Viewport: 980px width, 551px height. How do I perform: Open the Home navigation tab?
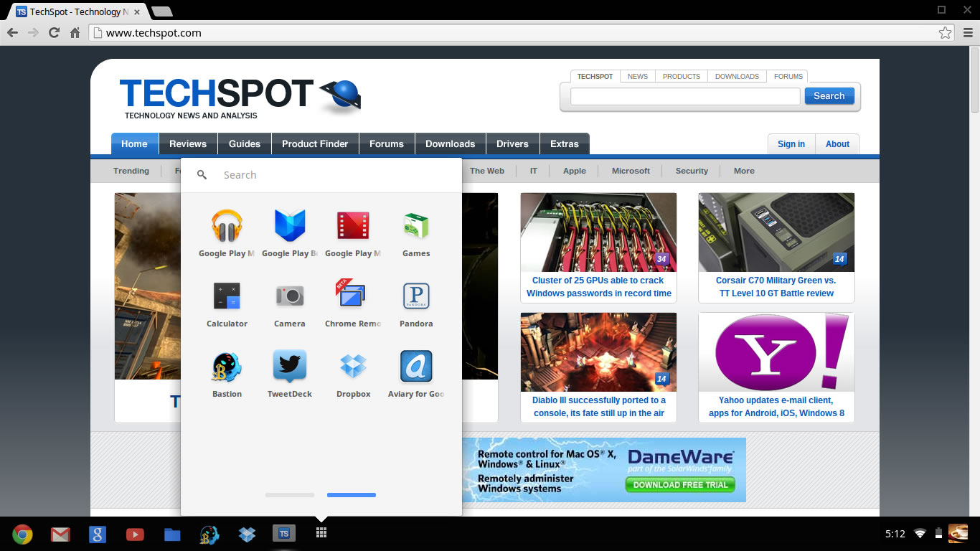(134, 143)
